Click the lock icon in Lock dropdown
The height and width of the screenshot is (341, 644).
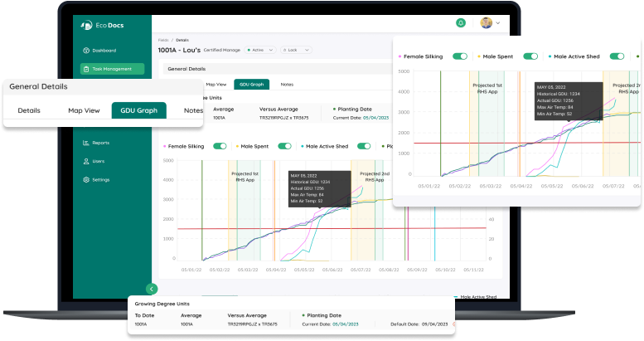(x=285, y=50)
